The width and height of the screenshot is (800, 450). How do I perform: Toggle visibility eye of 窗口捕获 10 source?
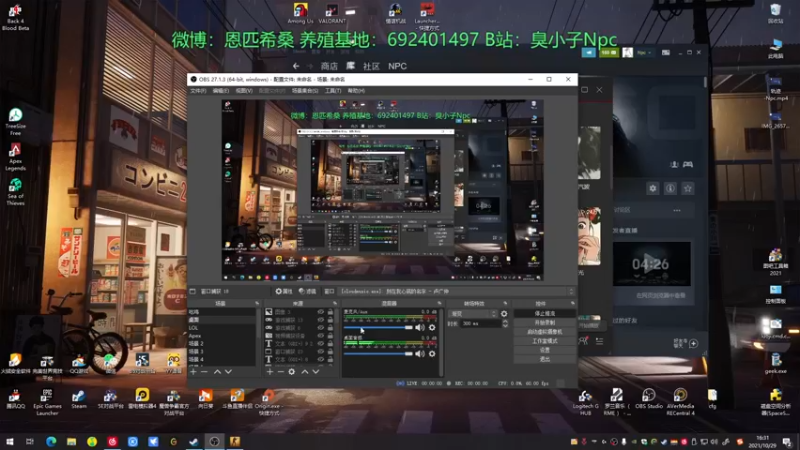[x=320, y=352]
